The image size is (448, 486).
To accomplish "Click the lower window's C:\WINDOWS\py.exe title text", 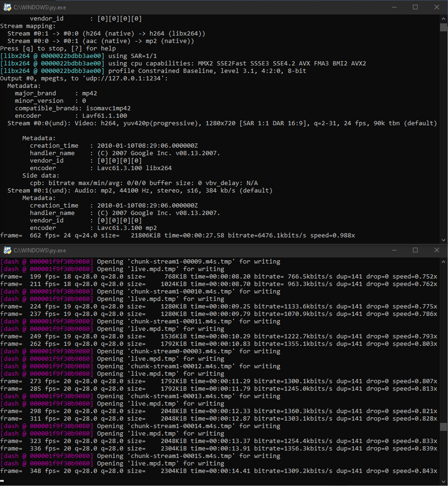I will [40, 250].
